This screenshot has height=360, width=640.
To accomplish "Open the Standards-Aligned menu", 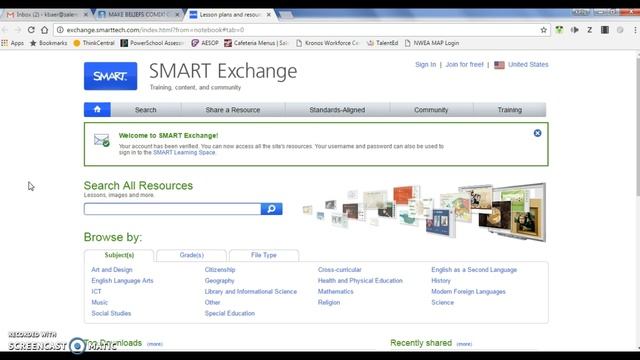I will 337,110.
